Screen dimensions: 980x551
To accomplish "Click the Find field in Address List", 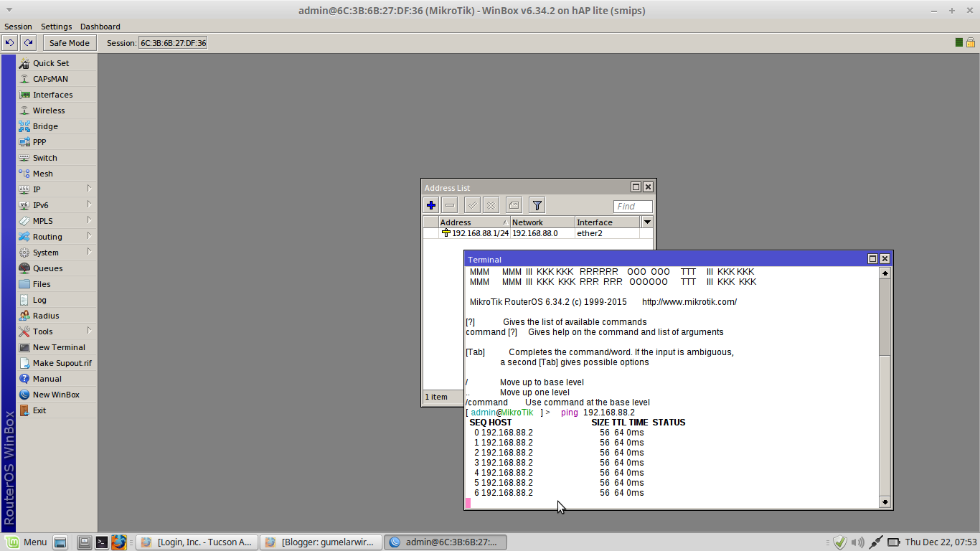I will coord(633,207).
